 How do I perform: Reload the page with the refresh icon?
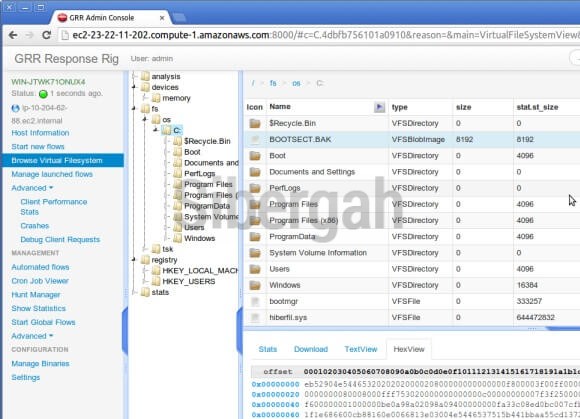point(46,35)
